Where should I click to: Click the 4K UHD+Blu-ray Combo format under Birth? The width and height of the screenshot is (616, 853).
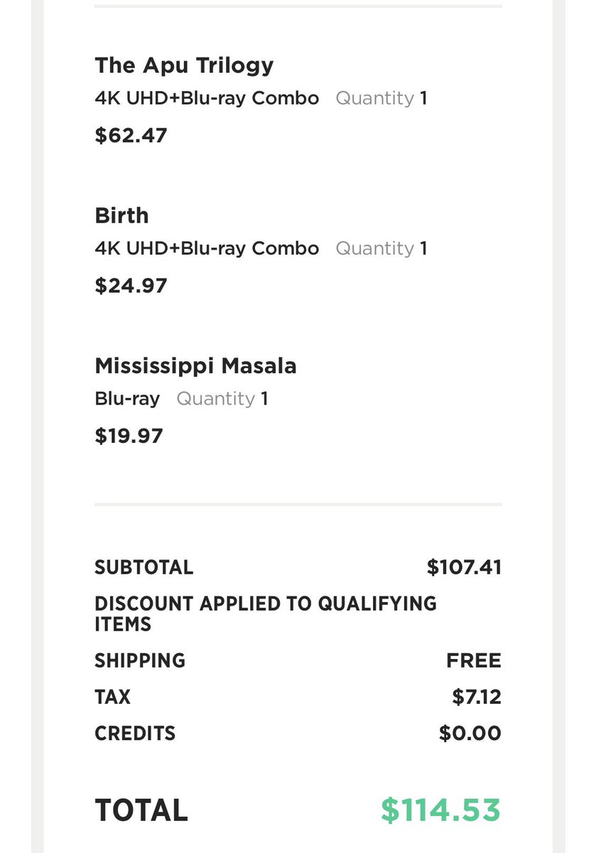click(207, 248)
